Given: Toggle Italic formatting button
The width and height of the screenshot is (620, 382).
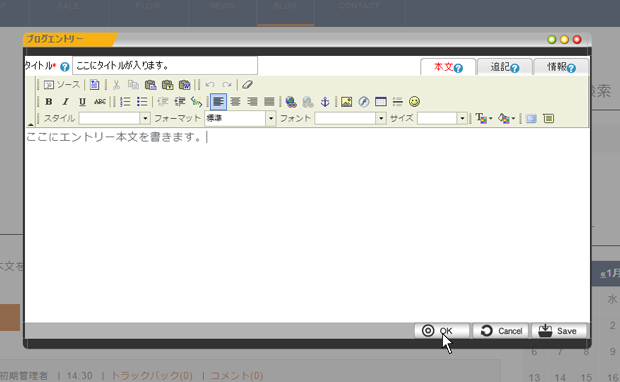Looking at the screenshot, I should coord(66,102).
